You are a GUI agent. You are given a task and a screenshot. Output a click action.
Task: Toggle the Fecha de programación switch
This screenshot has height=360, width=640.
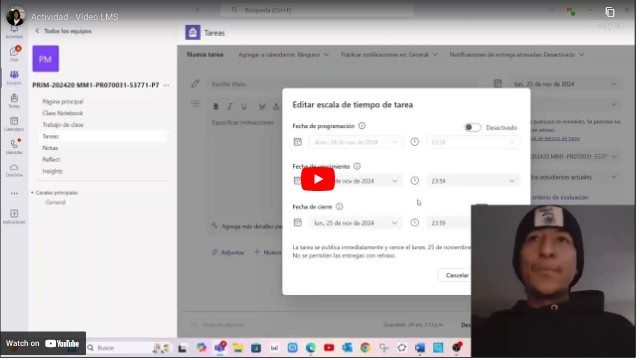[473, 127]
